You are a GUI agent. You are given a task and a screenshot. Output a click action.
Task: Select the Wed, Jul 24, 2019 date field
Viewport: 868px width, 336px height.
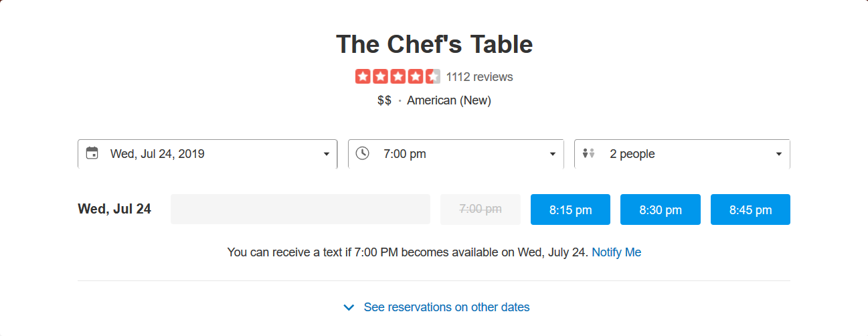tap(207, 154)
